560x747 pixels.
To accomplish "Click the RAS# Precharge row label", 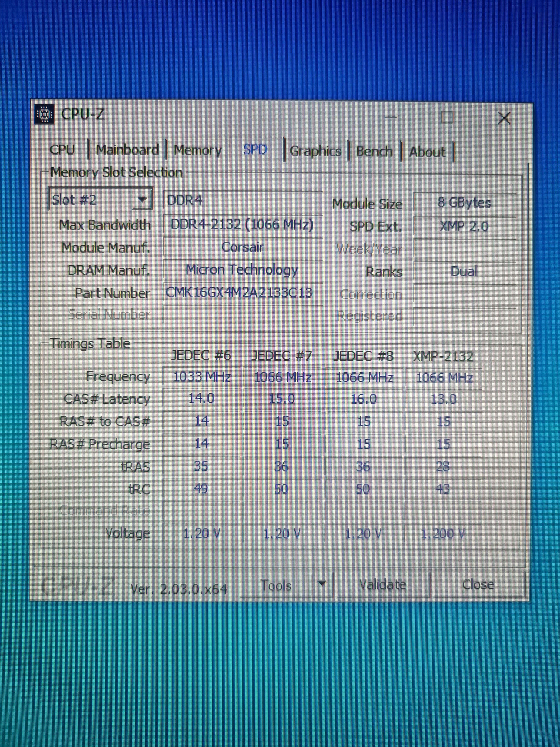I will [x=100, y=444].
